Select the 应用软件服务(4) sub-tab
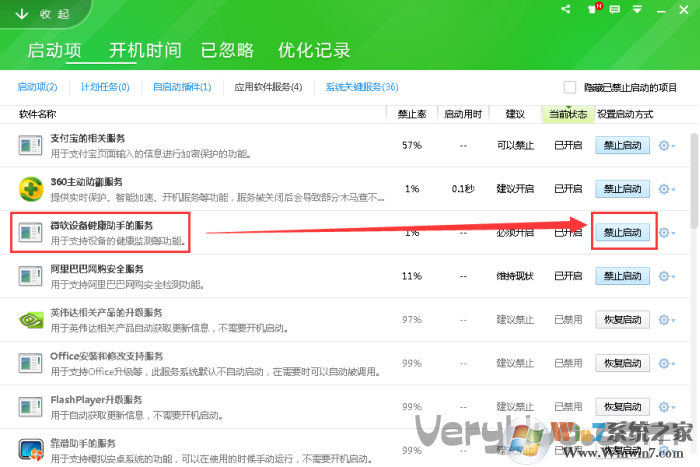The height and width of the screenshot is (467, 700). coord(268,87)
